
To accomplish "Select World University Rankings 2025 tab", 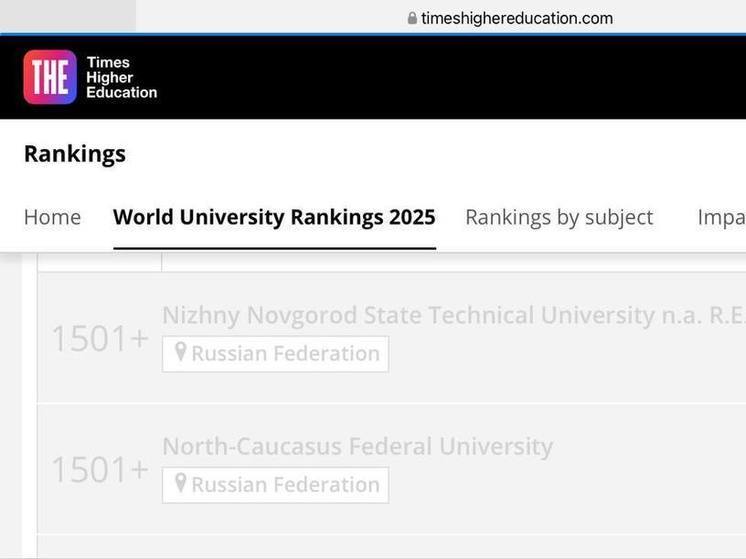I will (274, 217).
